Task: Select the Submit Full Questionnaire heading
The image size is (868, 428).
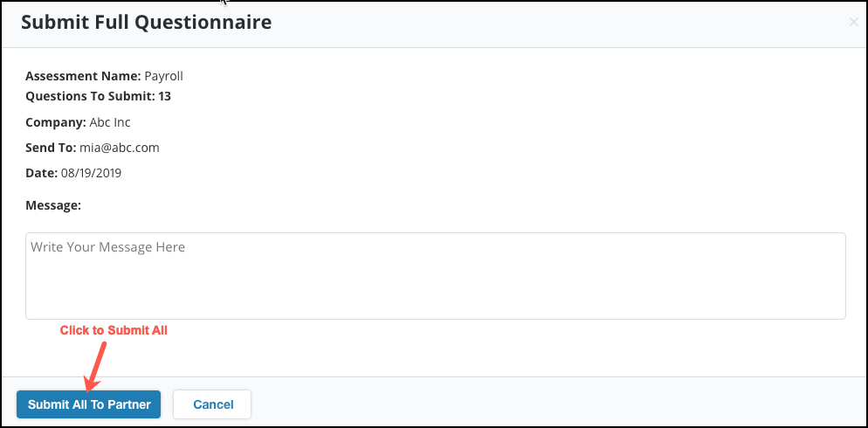Action: (146, 22)
